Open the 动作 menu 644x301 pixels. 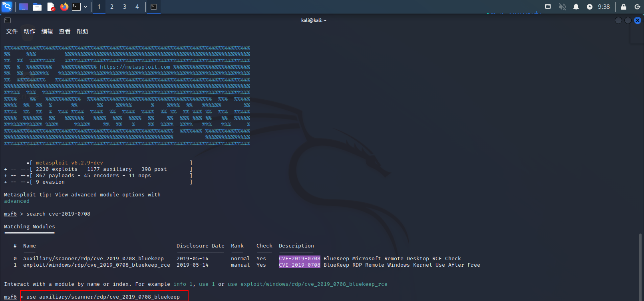point(30,32)
